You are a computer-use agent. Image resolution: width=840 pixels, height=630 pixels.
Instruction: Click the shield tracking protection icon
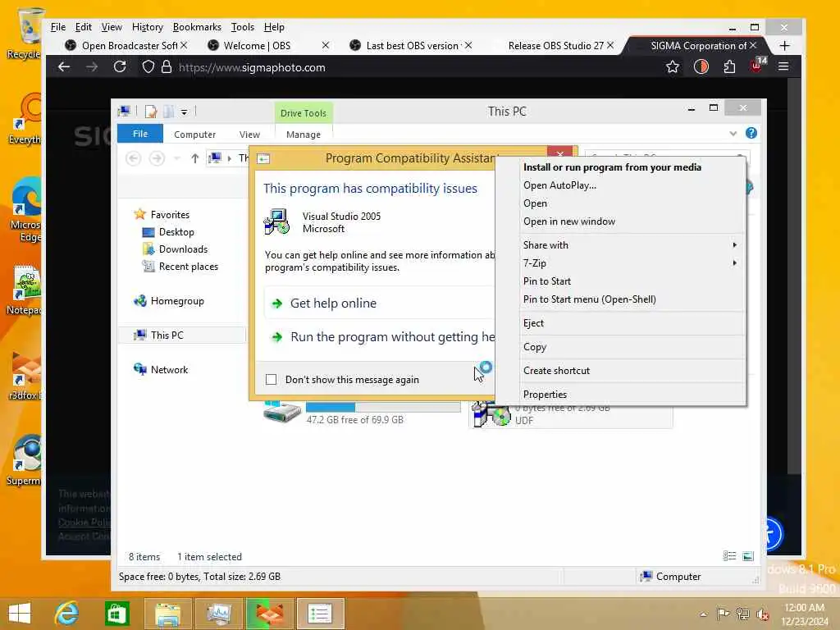[148, 67]
